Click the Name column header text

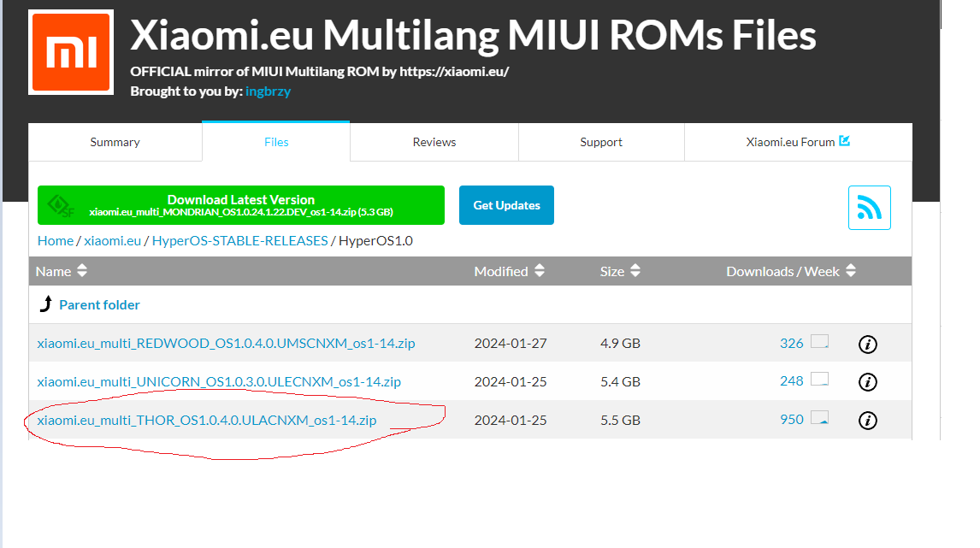coord(53,271)
